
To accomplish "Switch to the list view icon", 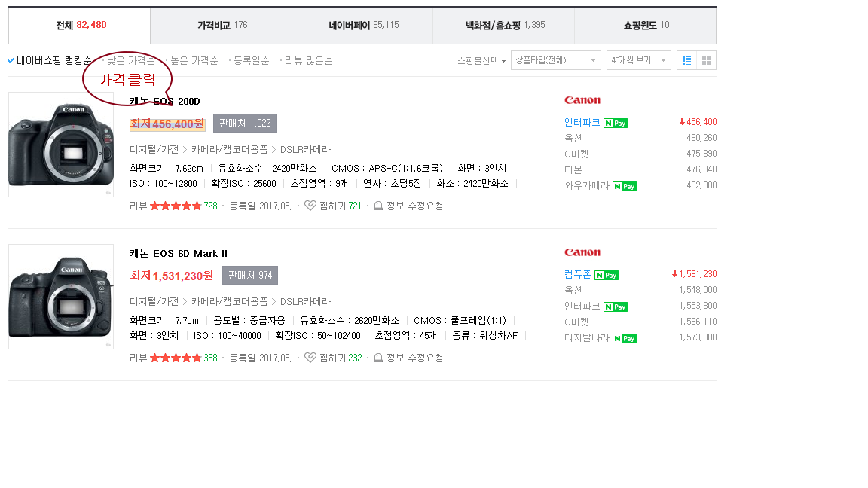I will [686, 60].
